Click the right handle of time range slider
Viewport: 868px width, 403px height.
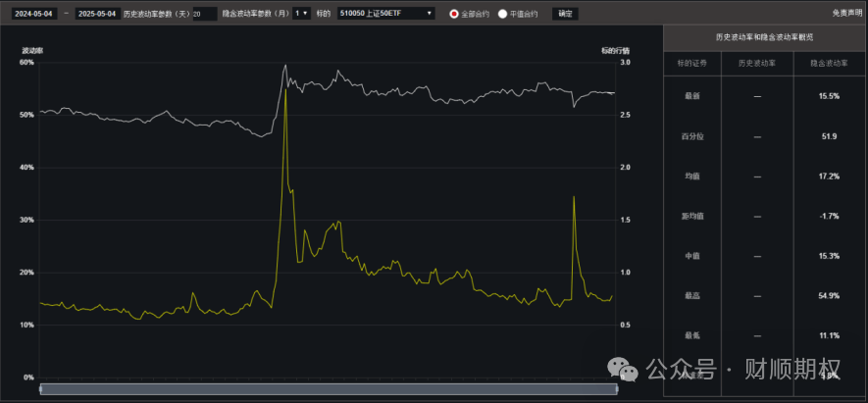616,389
